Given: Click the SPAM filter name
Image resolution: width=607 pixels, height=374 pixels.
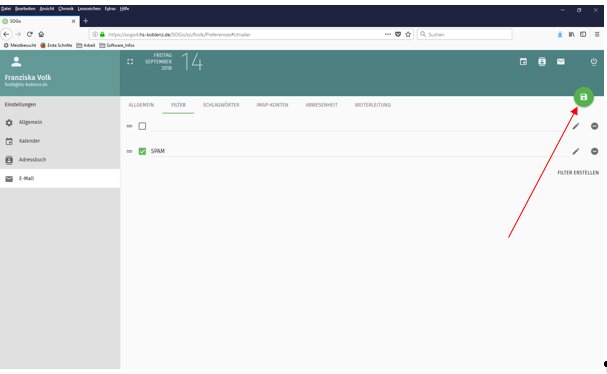Looking at the screenshot, I should click(x=158, y=151).
